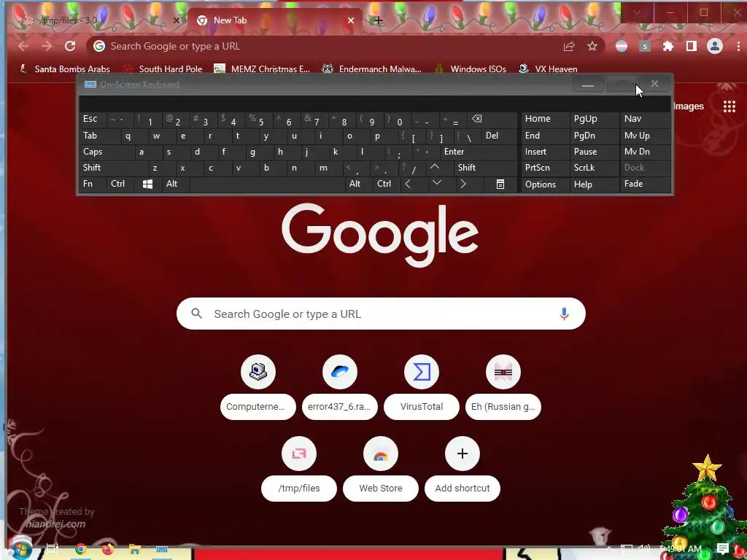
Task: Click the Windows logo key on the On-Screen Keyboard
Action: [x=147, y=184]
